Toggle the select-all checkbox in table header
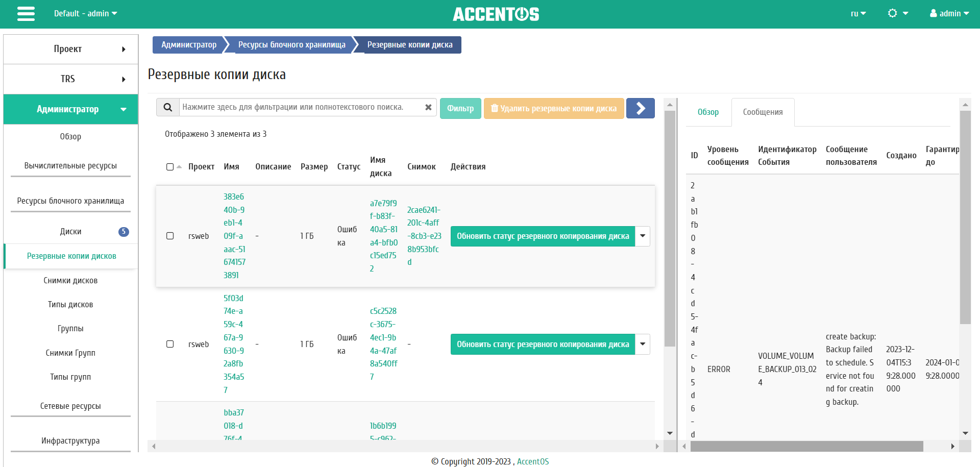Image resolution: width=980 pixels, height=467 pixels. [x=170, y=167]
